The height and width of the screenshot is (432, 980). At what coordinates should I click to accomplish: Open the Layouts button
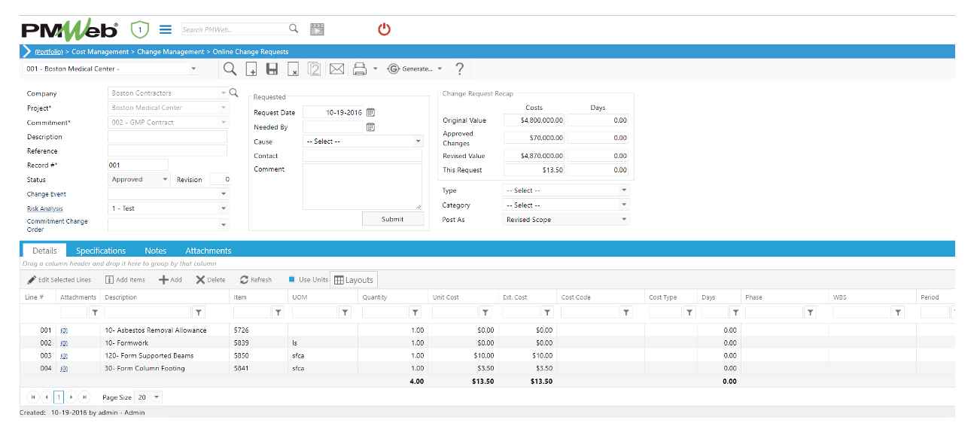click(354, 280)
